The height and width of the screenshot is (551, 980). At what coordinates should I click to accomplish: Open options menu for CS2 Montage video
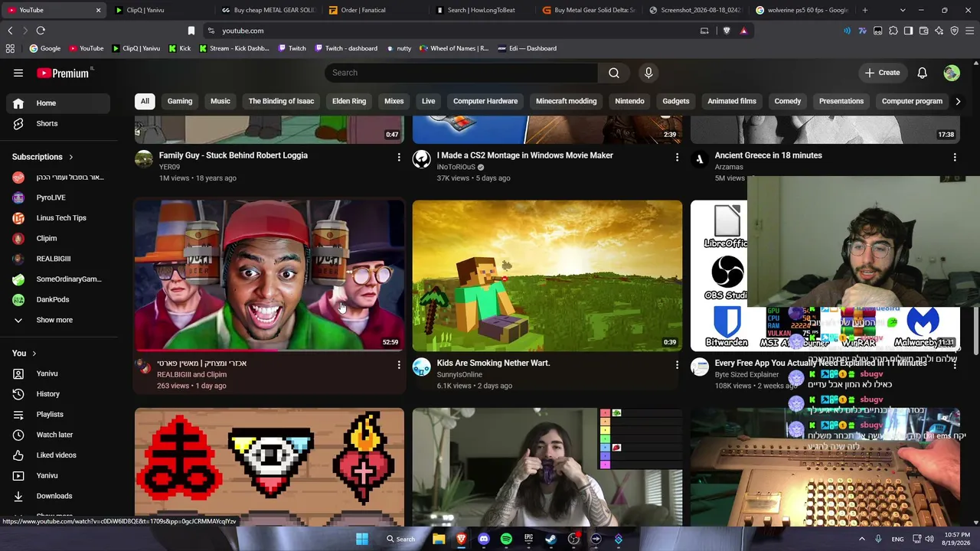(x=677, y=157)
